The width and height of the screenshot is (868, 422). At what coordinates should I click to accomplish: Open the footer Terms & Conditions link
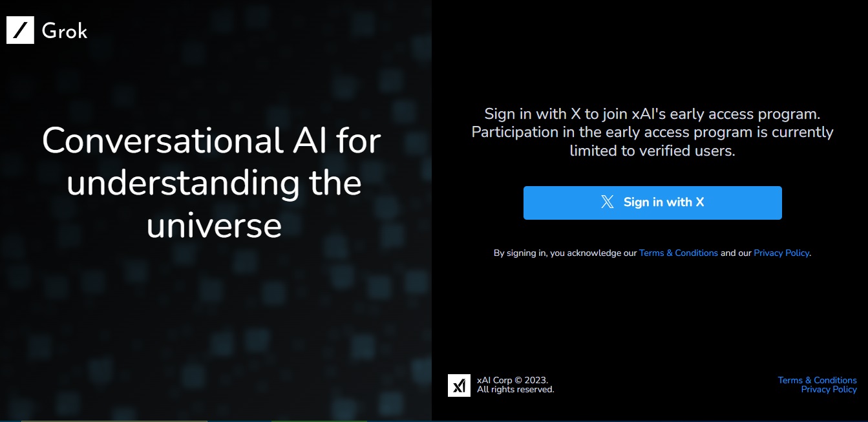(817, 380)
